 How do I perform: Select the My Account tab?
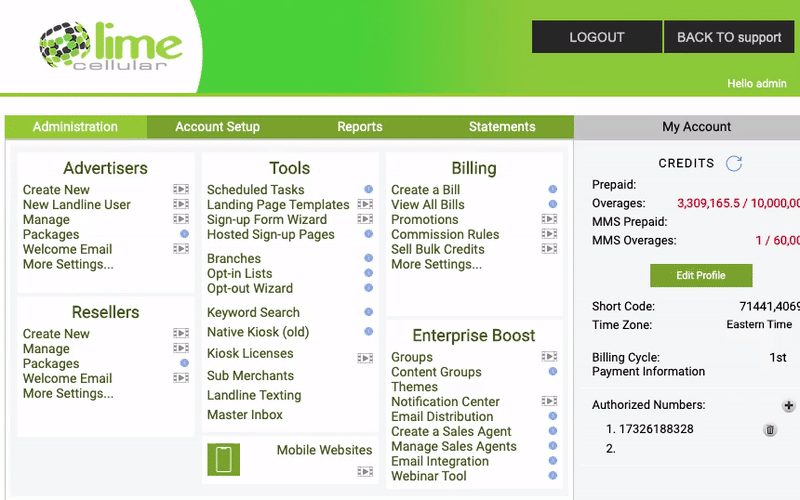click(696, 127)
